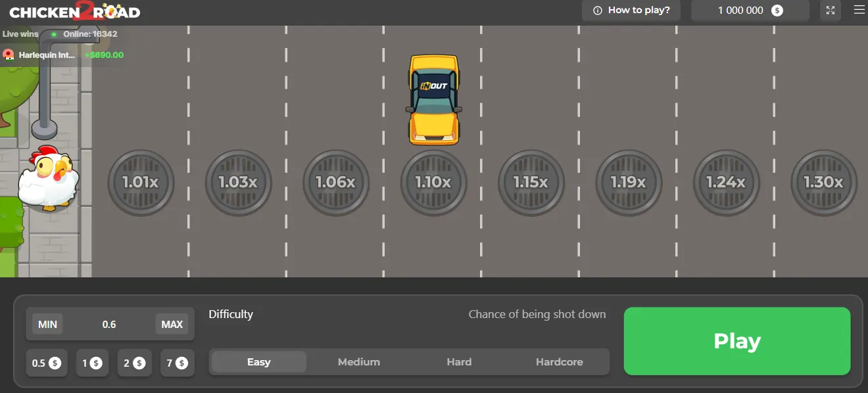Click the 1.06x manhole cover
868x393 pixels.
[335, 183]
